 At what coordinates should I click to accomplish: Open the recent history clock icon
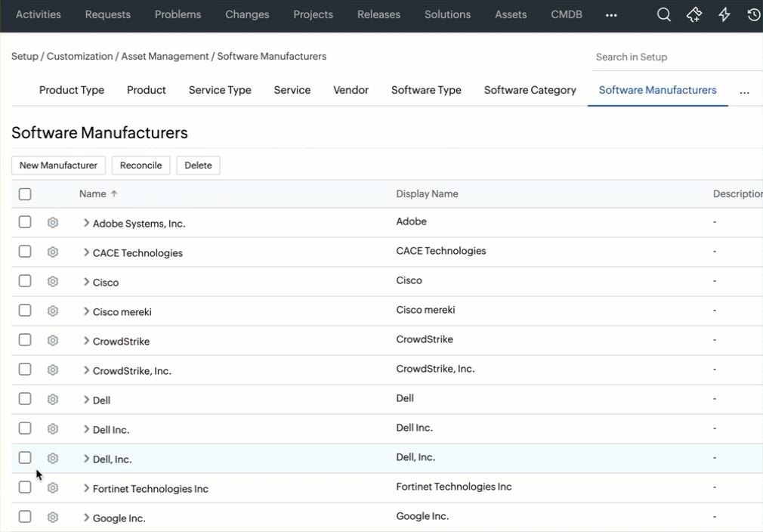pos(753,14)
